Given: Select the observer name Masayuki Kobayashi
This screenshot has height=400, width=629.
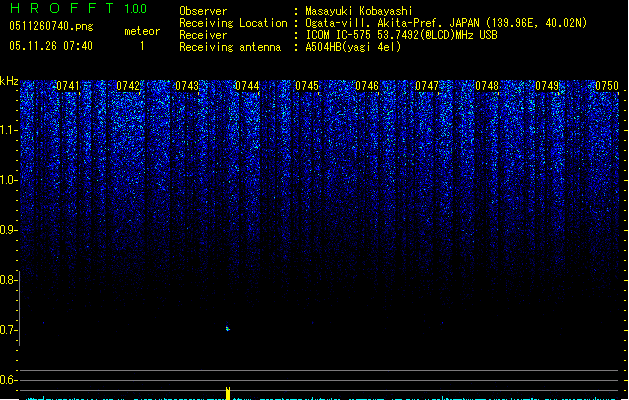Looking at the screenshot, I should tap(359, 11).
